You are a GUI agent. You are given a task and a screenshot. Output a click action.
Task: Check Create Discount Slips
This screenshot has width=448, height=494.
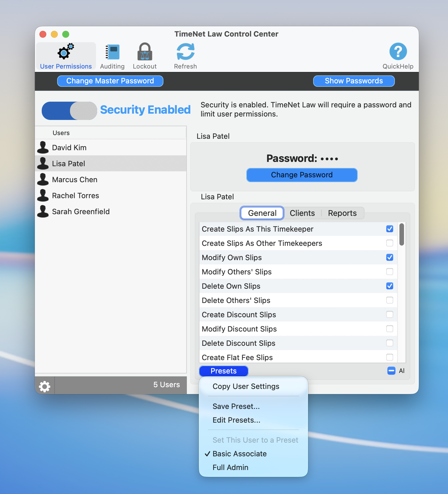click(390, 314)
